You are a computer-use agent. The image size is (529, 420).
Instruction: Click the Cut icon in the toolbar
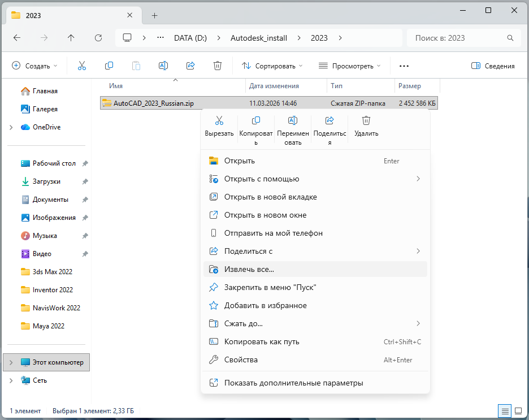click(x=81, y=66)
